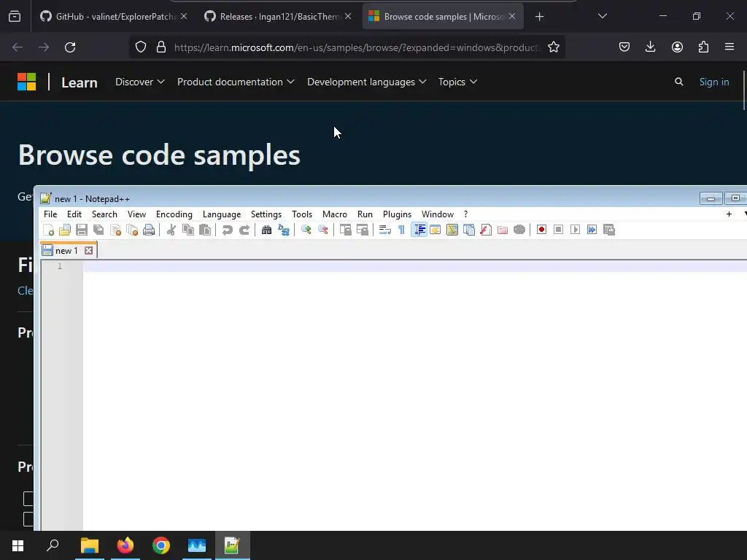Expand the Development languages dropdown
Image resolution: width=747 pixels, height=560 pixels.
coord(366,82)
